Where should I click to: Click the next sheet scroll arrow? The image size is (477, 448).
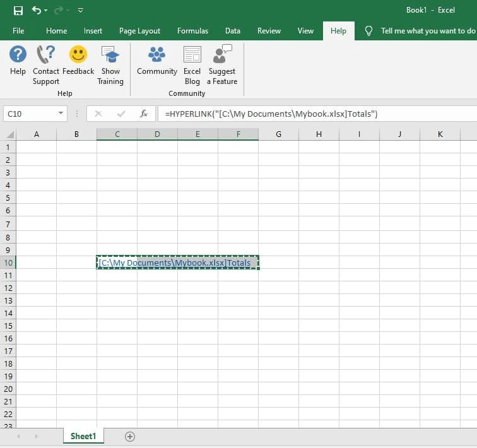coord(36,437)
